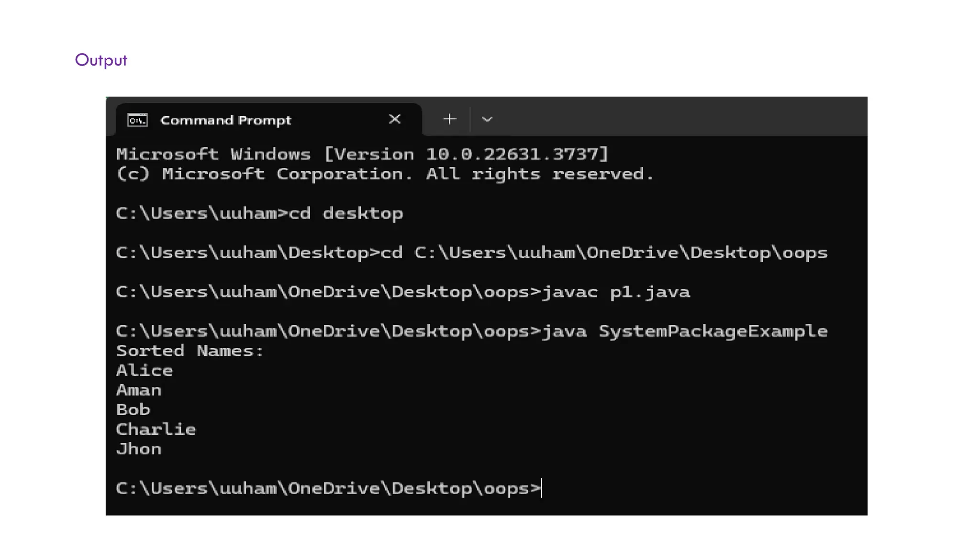Expand the profile dropdown chevron beside the plus
The image size is (980, 551).
(487, 120)
